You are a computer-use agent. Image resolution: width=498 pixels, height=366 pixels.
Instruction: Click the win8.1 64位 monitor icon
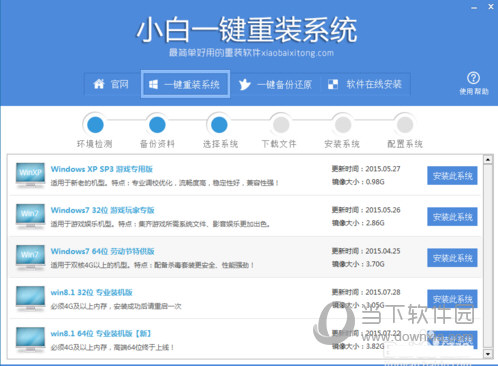[x=30, y=339]
